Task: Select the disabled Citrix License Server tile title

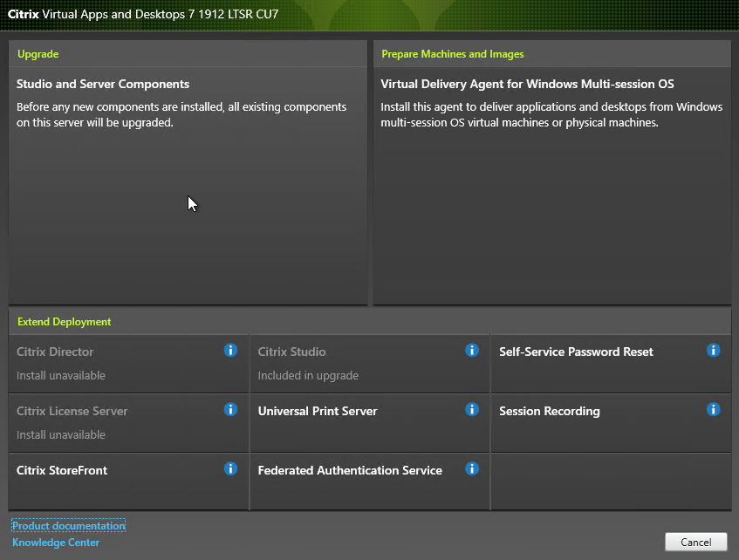Action: click(x=72, y=411)
